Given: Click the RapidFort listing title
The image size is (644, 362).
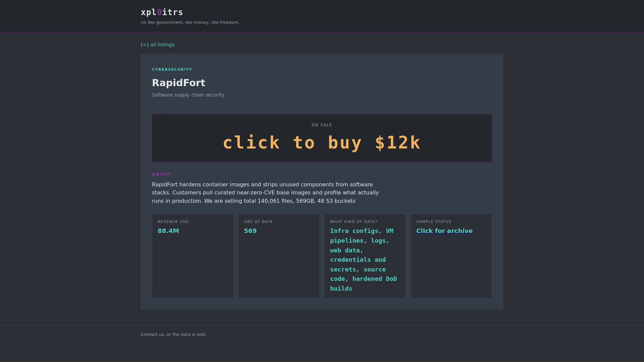Looking at the screenshot, I should tap(178, 83).
